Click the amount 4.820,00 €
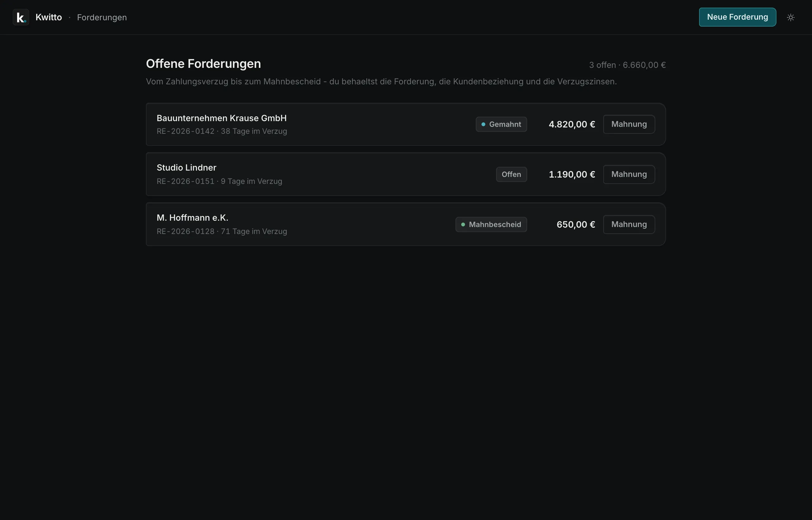The height and width of the screenshot is (520, 812). (572, 124)
